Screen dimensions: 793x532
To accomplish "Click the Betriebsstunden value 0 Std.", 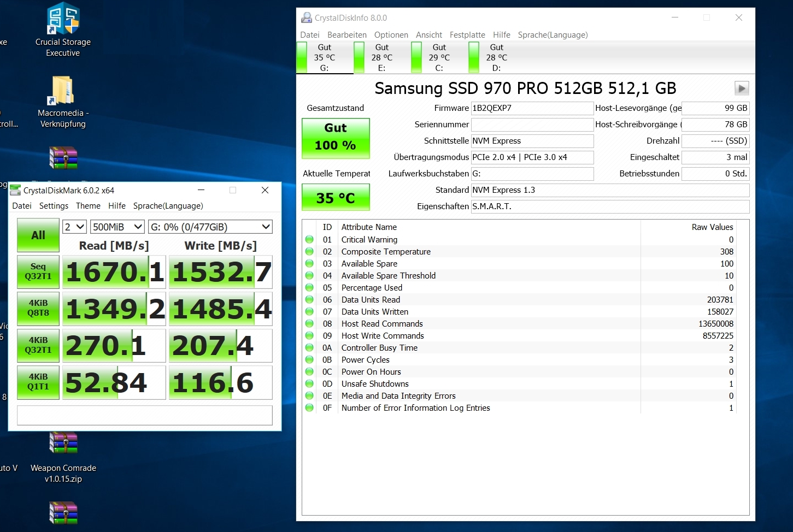I will pos(715,174).
